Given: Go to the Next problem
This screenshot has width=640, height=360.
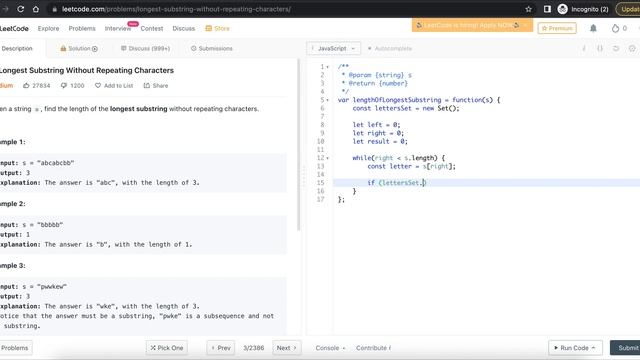Looking at the screenshot, I should 287,348.
